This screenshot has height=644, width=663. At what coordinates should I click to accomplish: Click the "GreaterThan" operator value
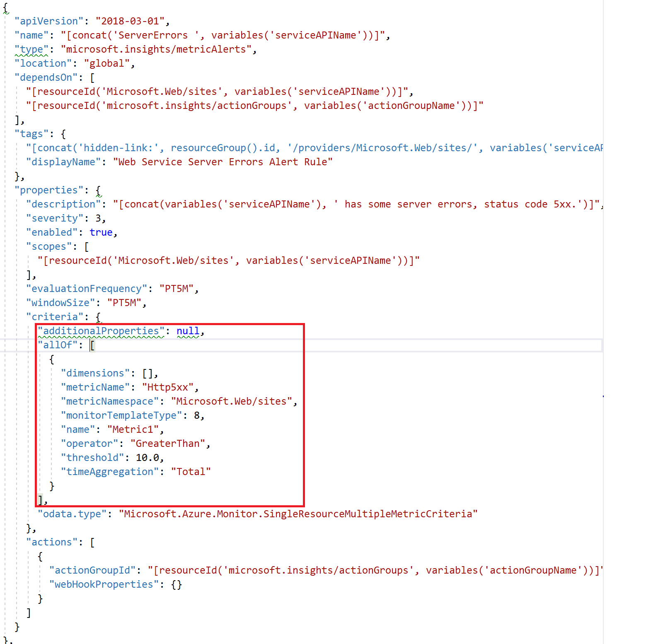[x=168, y=444]
